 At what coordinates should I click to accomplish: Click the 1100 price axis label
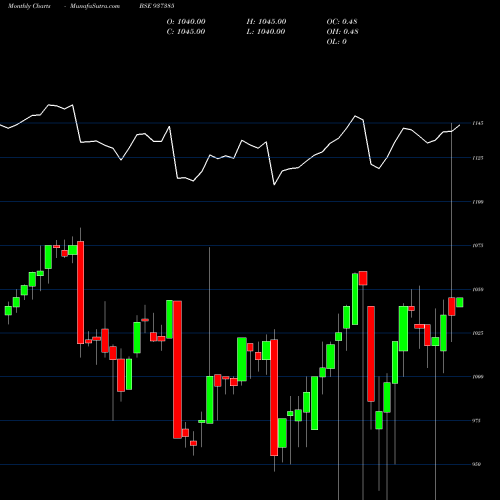pyautogui.click(x=478, y=202)
